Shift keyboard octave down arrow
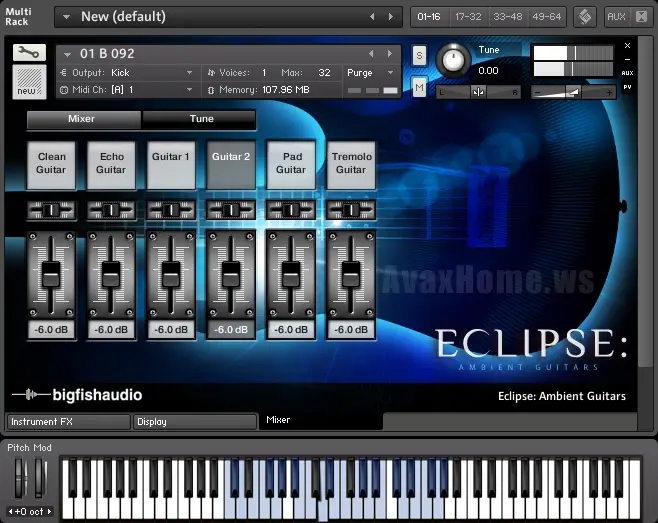 click(x=10, y=512)
